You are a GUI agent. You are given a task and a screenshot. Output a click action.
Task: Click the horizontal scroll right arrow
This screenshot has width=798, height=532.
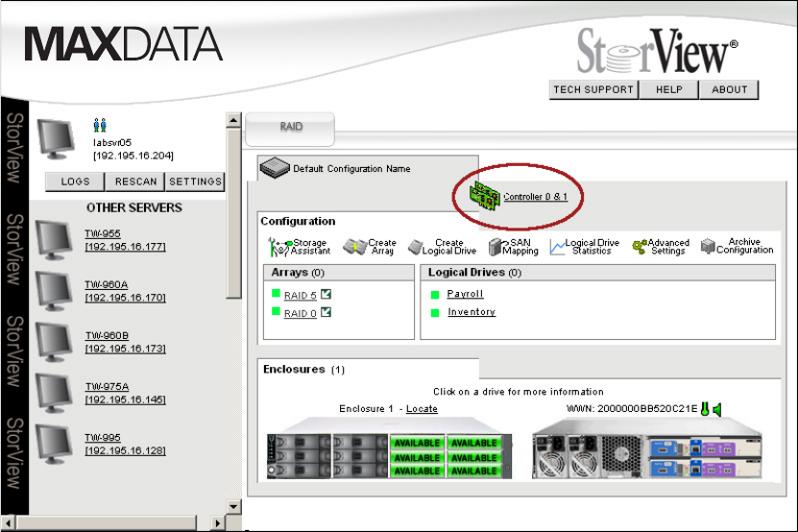(217, 522)
